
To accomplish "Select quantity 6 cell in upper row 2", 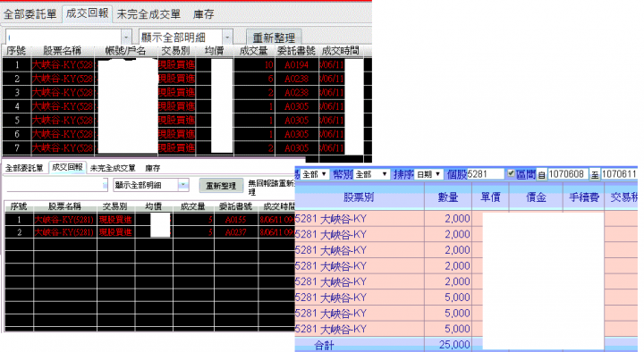I will tap(254, 79).
